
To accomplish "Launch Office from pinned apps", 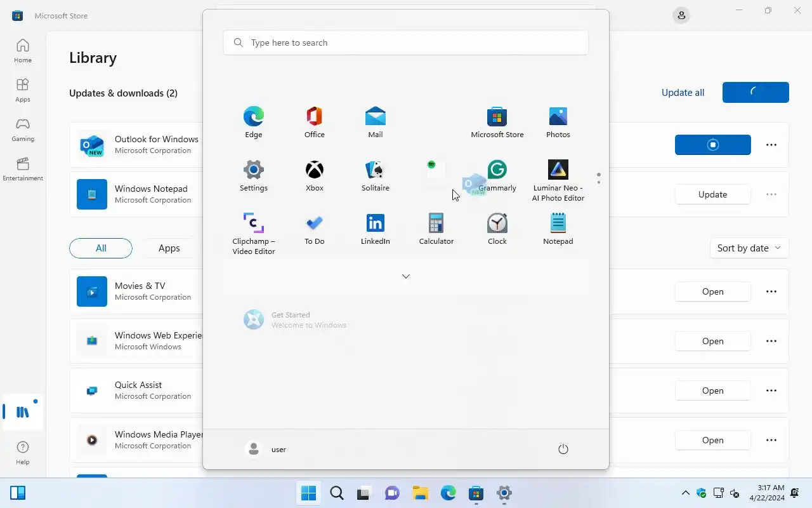I will (315, 122).
